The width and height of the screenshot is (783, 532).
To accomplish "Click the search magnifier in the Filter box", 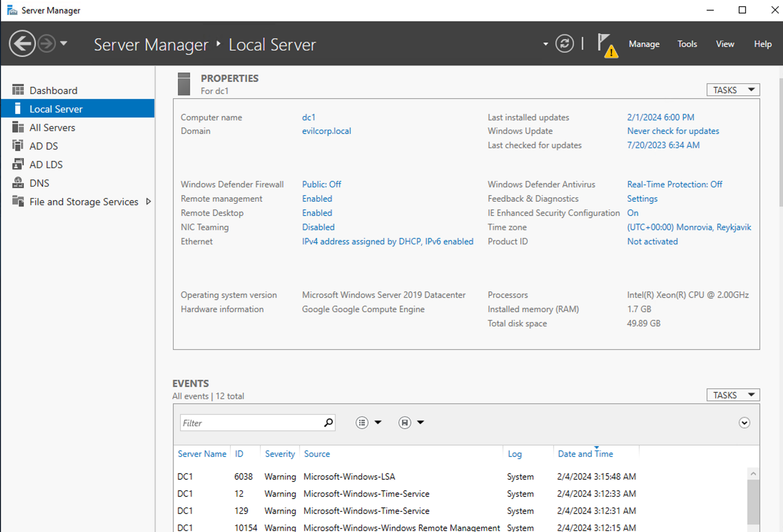I will pos(328,422).
